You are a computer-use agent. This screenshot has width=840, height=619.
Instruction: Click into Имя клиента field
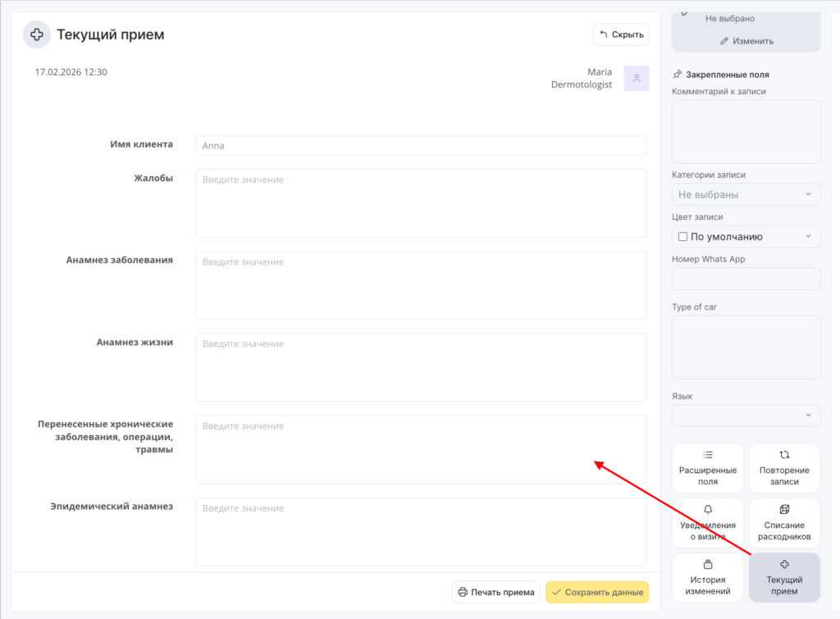[421, 146]
